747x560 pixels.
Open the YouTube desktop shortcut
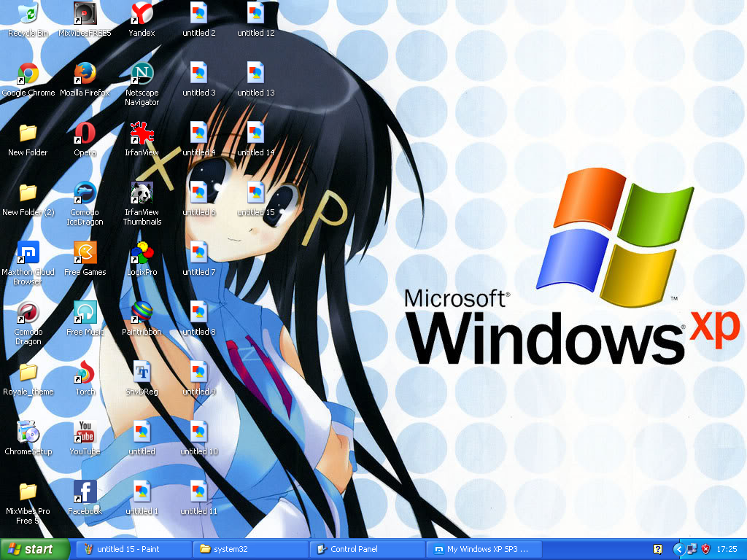[85, 436]
